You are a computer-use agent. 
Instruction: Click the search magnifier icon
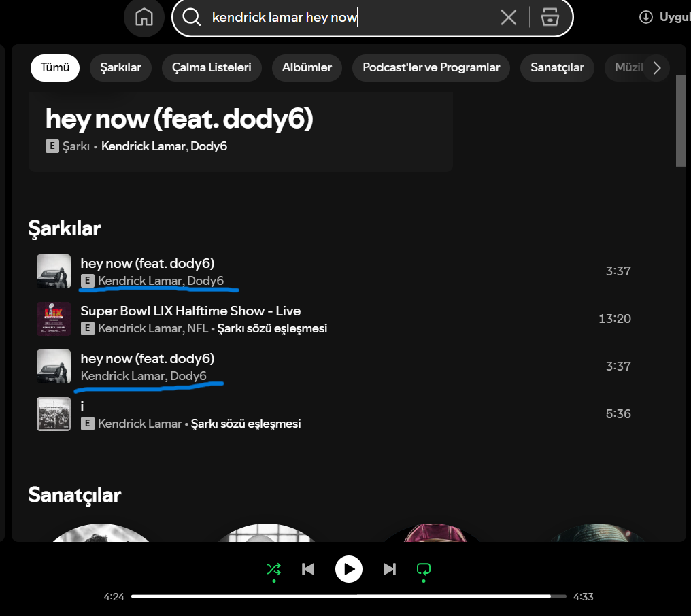click(191, 17)
